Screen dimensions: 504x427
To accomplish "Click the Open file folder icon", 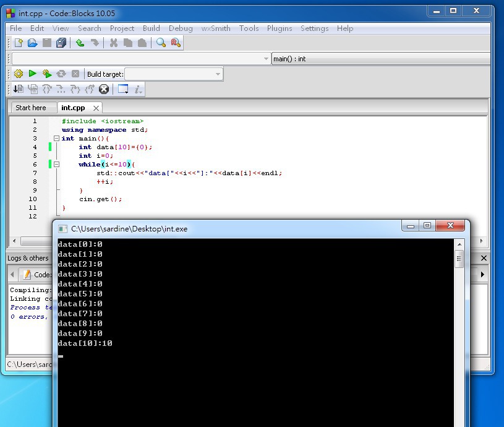I will coord(32,43).
